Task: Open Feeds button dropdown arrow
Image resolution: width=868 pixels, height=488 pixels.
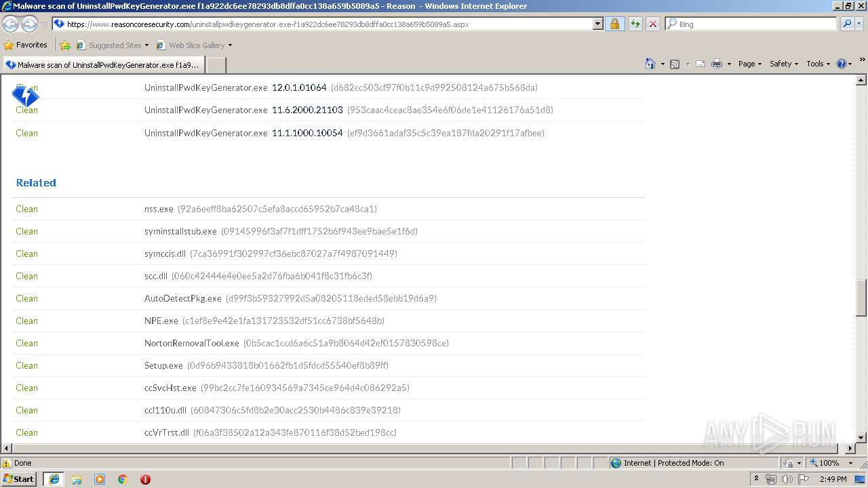Action: (x=687, y=64)
